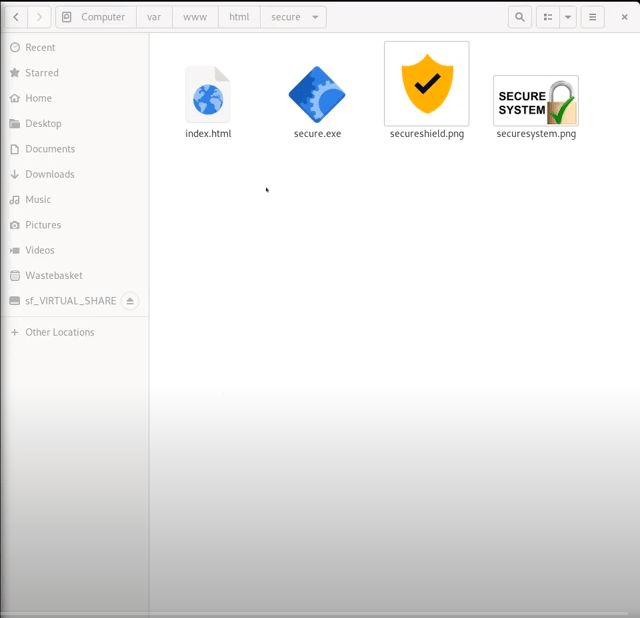Select the secure.exe executable icon
The width and height of the screenshot is (640, 618).
pyautogui.click(x=317, y=96)
